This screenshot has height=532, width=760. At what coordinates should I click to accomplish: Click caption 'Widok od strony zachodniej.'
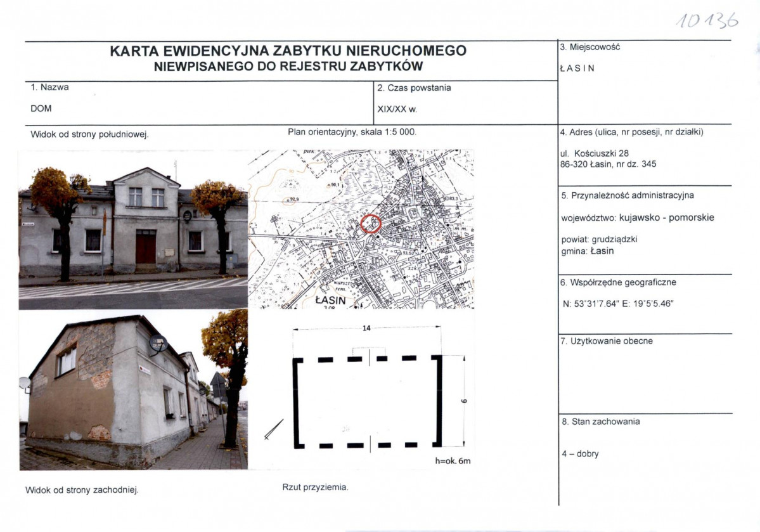tap(82, 490)
